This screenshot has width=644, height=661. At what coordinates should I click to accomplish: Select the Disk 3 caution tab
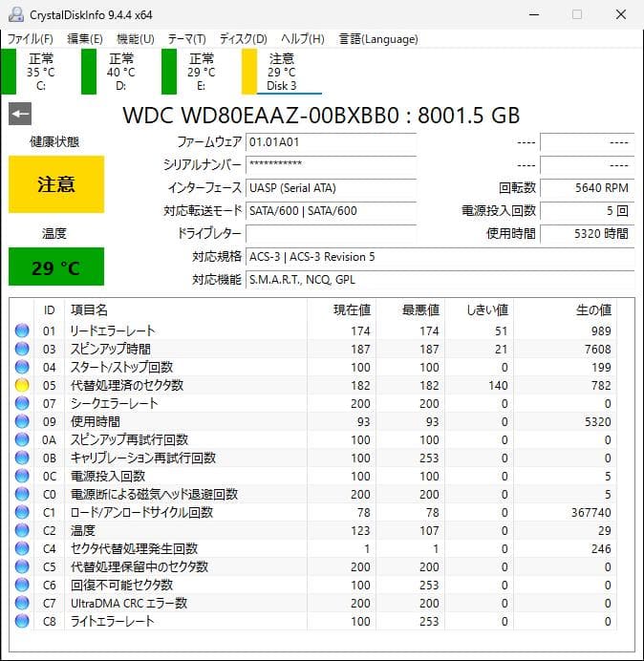[x=281, y=72]
